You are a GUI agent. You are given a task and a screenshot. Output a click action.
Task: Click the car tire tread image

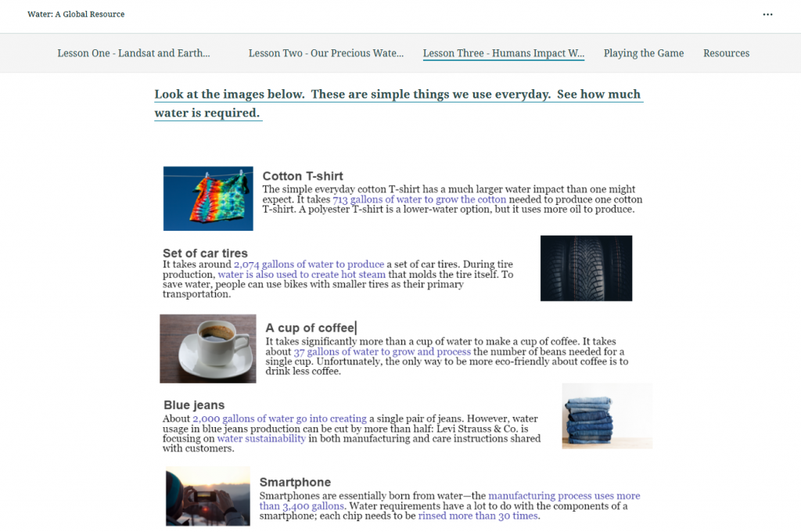pos(586,268)
